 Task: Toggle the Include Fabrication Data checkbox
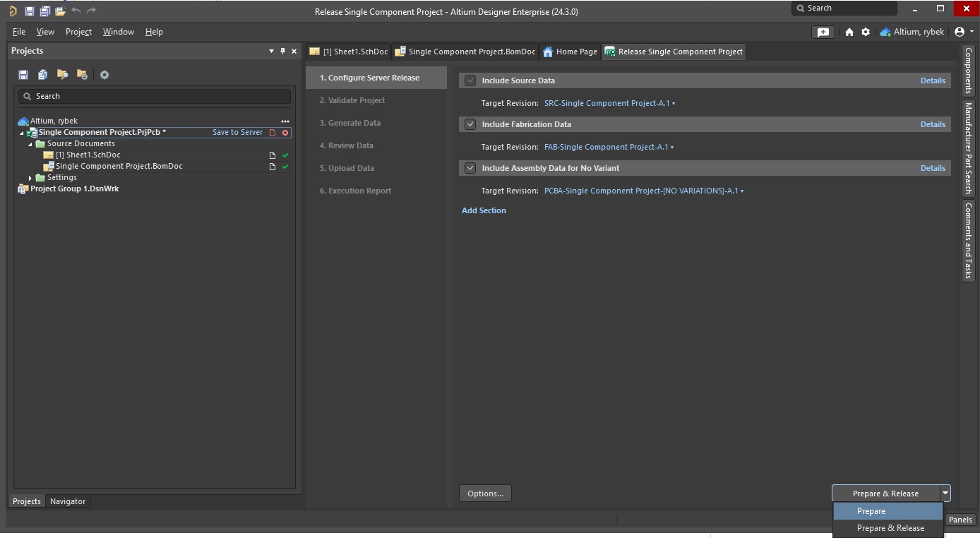click(x=470, y=124)
